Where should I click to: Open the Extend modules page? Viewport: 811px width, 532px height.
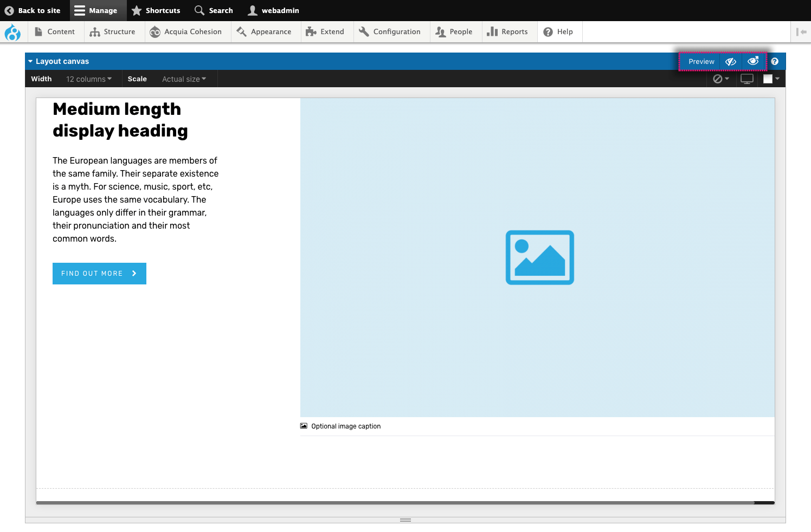coord(326,31)
